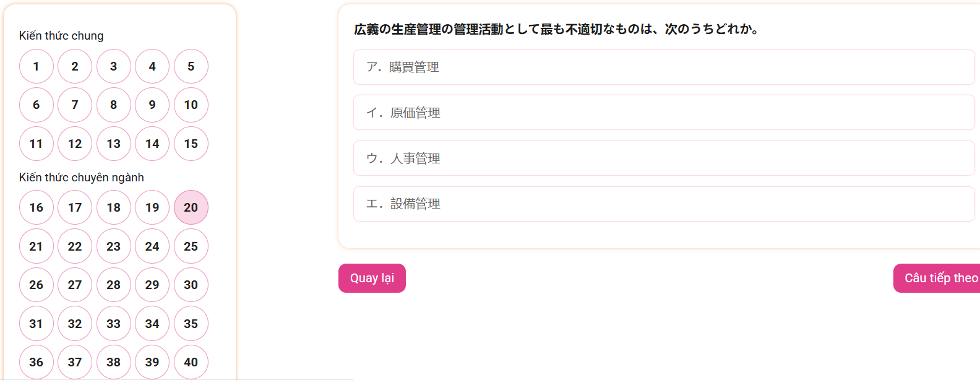
Task: Select question 36 circle
Action: pos(37,362)
